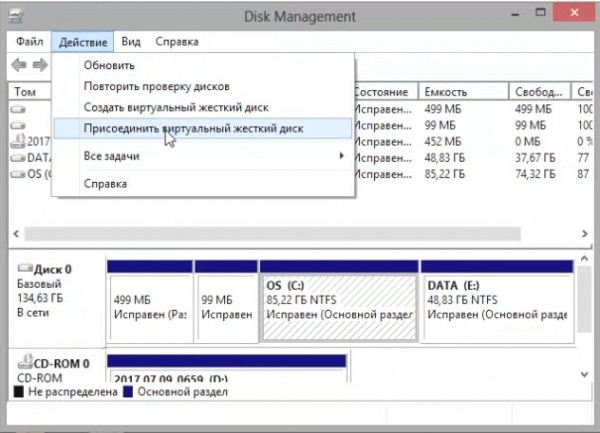Select the 499 МБ partition block
This screenshot has width=600, height=433.
pyautogui.click(x=150, y=300)
